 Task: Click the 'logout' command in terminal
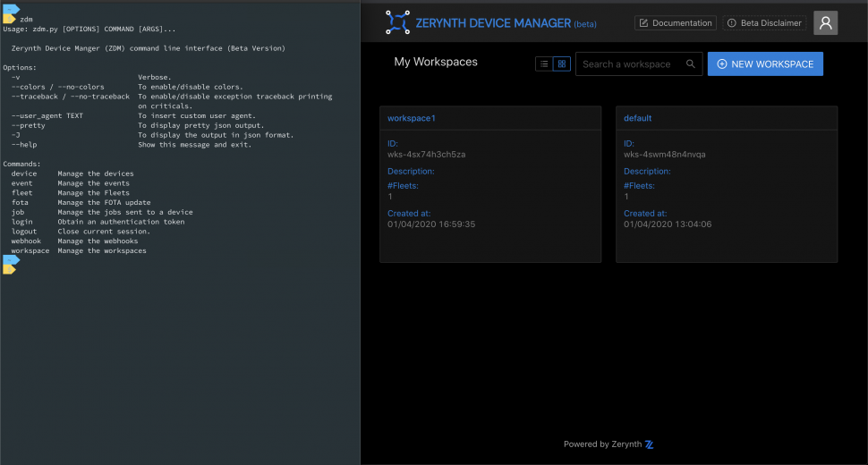[24, 231]
